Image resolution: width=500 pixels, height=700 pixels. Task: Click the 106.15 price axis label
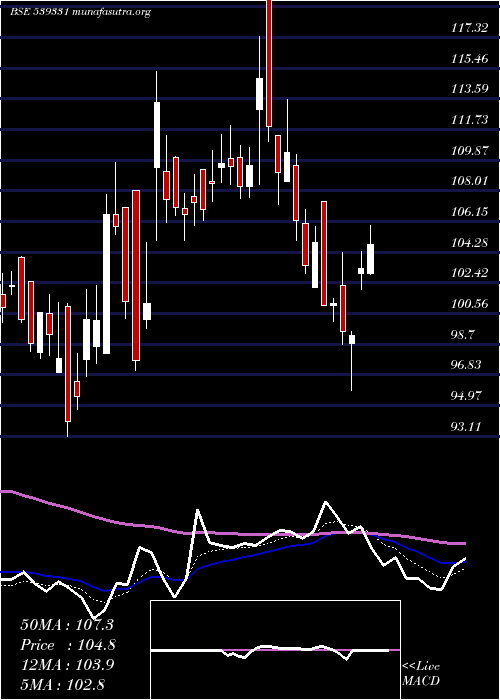pos(469,212)
